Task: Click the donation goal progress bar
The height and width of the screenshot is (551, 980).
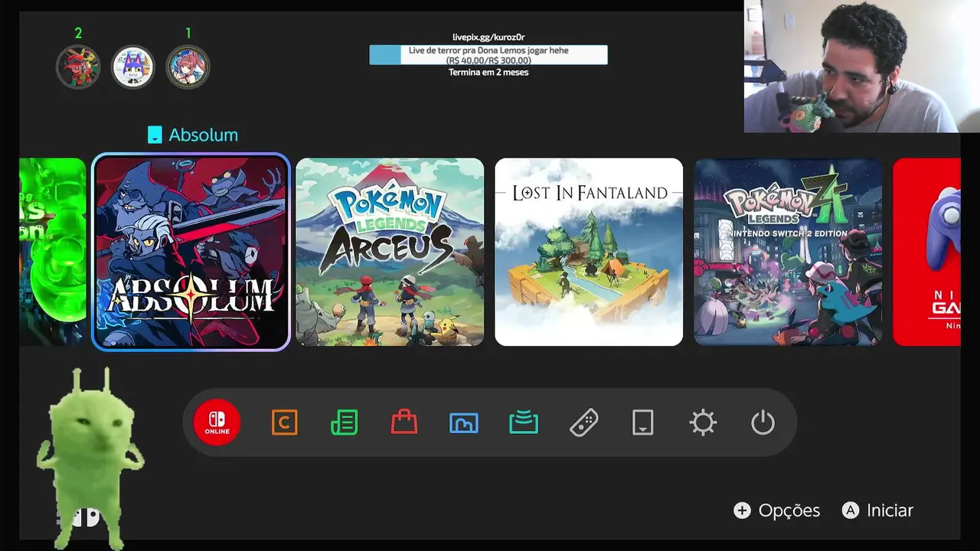Action: (x=488, y=55)
